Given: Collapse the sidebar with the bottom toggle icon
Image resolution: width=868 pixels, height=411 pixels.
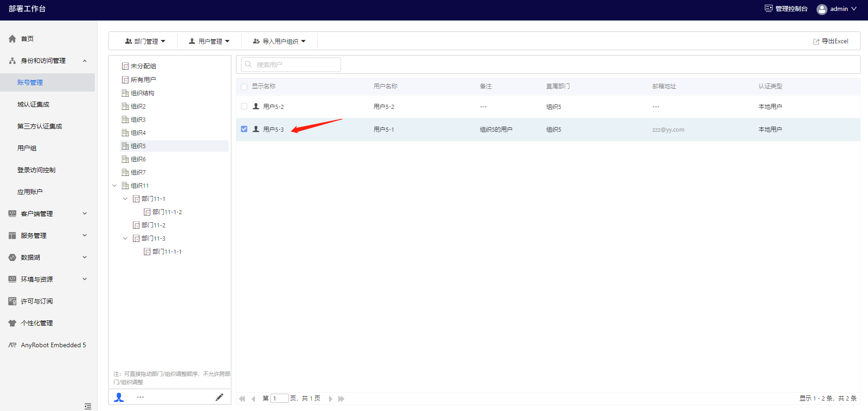Looking at the screenshot, I should [x=88, y=406].
